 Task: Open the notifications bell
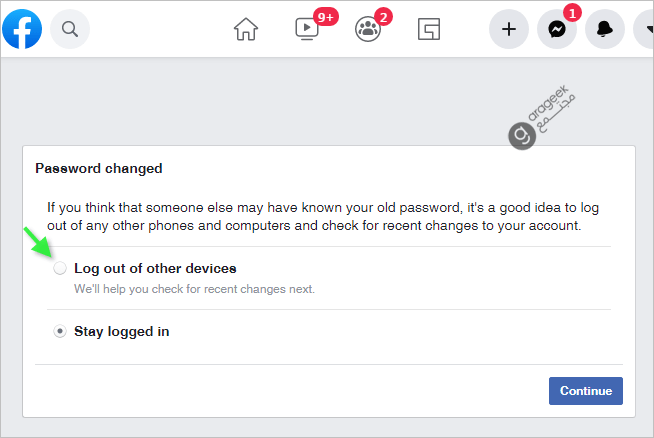coord(605,29)
